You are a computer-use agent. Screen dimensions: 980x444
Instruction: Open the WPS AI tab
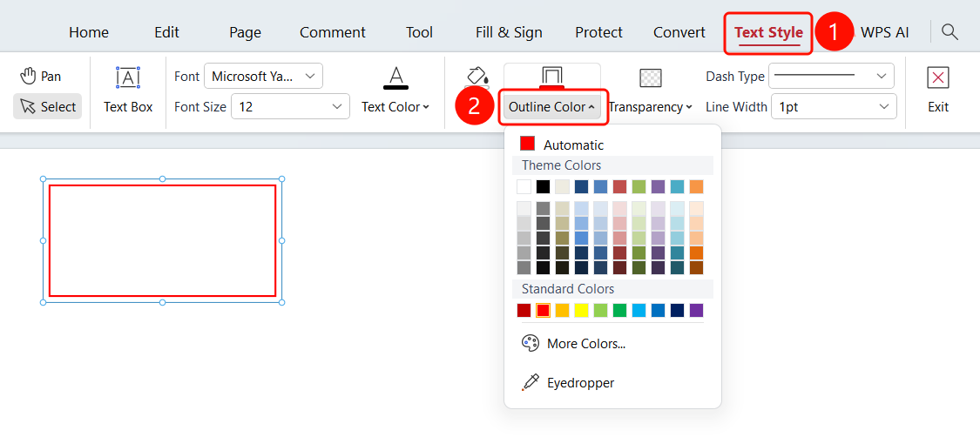(884, 32)
